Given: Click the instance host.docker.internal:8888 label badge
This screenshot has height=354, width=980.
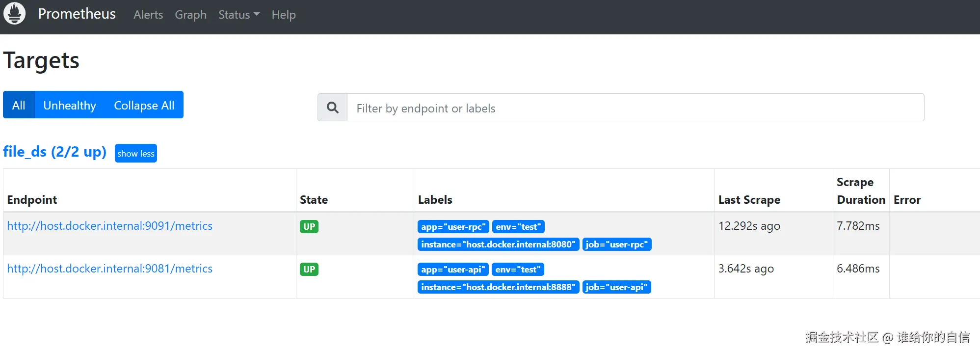Looking at the screenshot, I should pyautogui.click(x=498, y=287).
